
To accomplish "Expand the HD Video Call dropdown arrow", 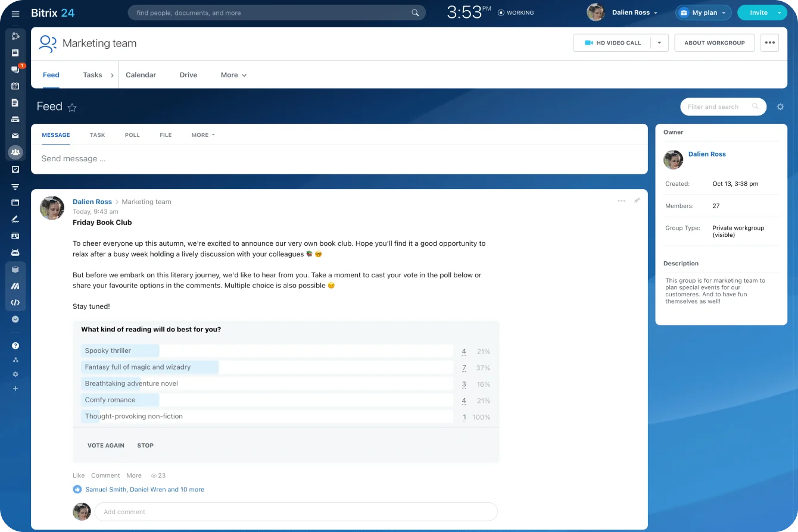I will 659,43.
